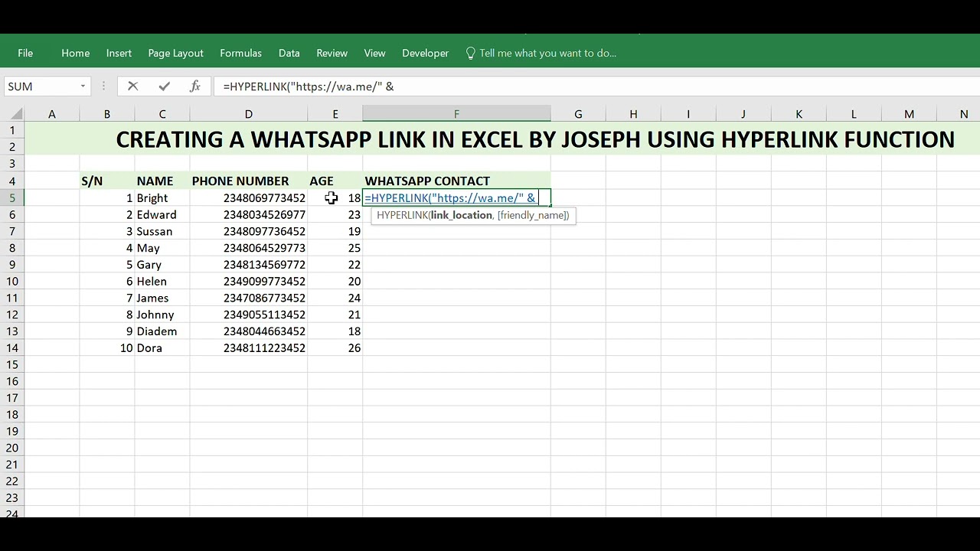Screen dimensions: 980x551
Task: Cancel the formula entry with the X icon
Action: coord(132,86)
